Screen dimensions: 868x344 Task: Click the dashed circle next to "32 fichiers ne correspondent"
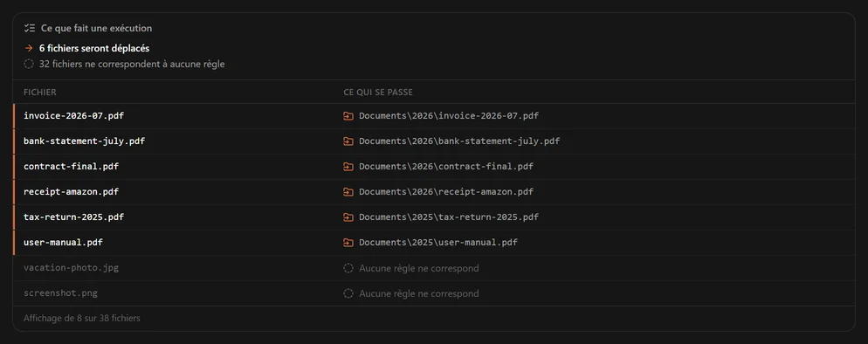coord(29,64)
